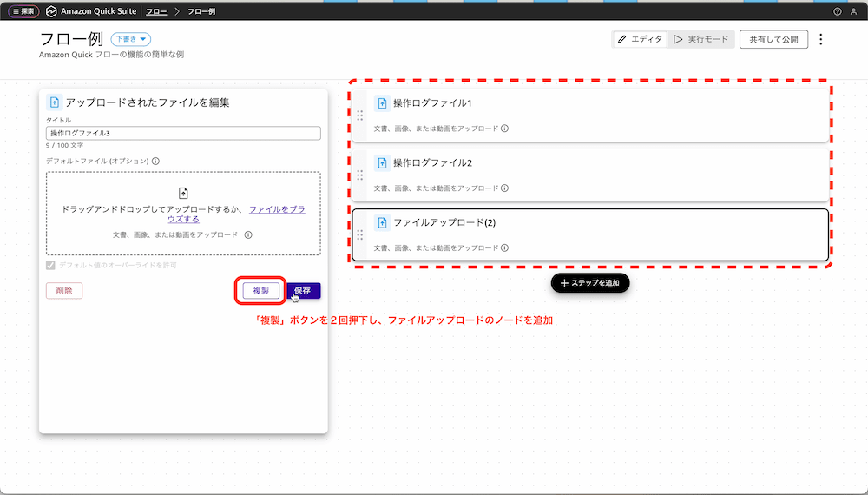Open the user account icon

click(853, 11)
